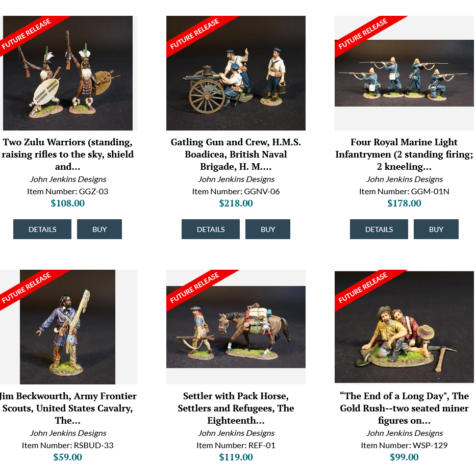Open Two Zulu Warriors product image
The image size is (476, 466).
coord(67,73)
